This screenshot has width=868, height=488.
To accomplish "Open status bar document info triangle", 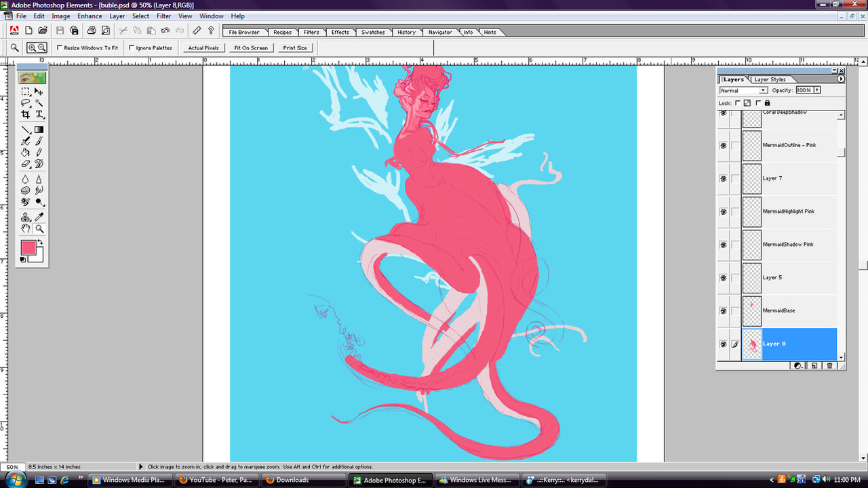I will [141, 467].
